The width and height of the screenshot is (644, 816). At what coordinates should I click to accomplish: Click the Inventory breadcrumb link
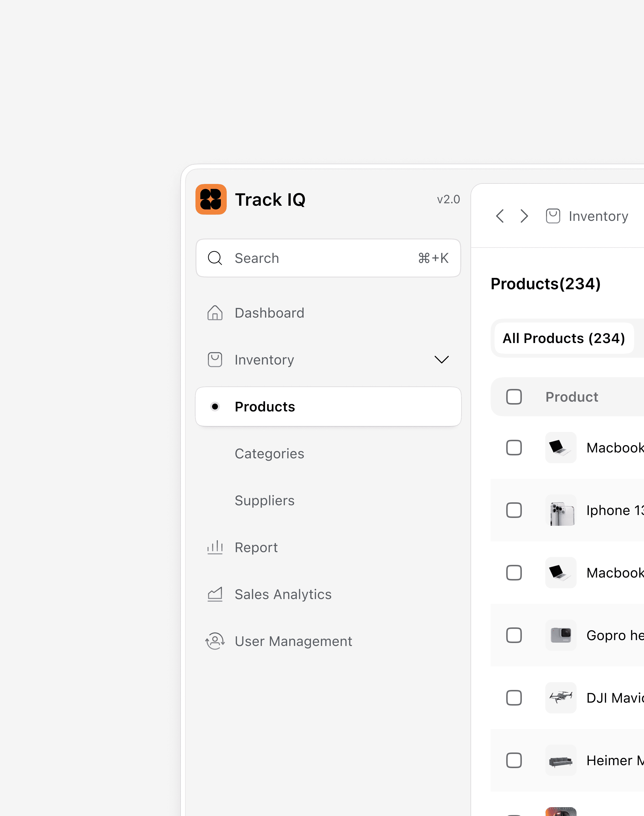(598, 216)
